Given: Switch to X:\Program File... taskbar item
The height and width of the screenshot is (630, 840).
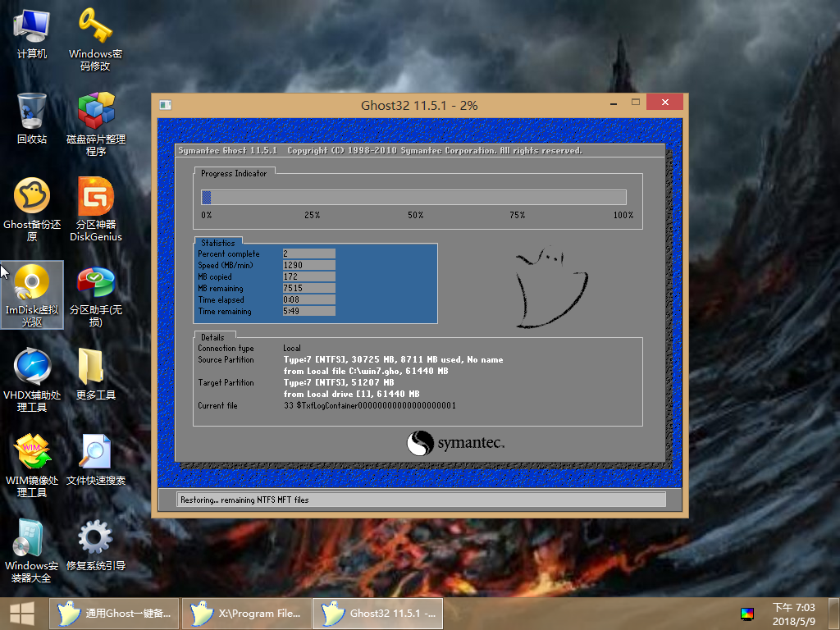Looking at the screenshot, I should (246, 614).
